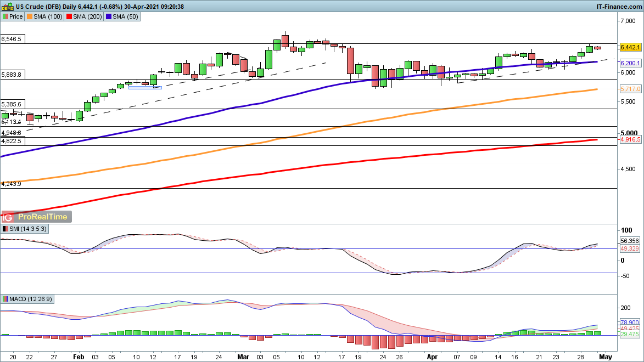The height and width of the screenshot is (362, 644).
Task: Click the SMA 50 value tag 6,200.1
Action: tap(630, 63)
